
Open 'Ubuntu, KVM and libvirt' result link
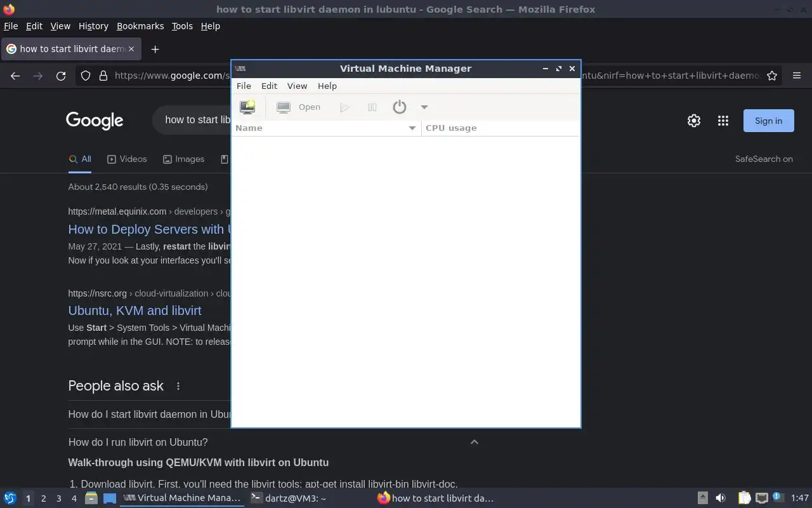(134, 311)
